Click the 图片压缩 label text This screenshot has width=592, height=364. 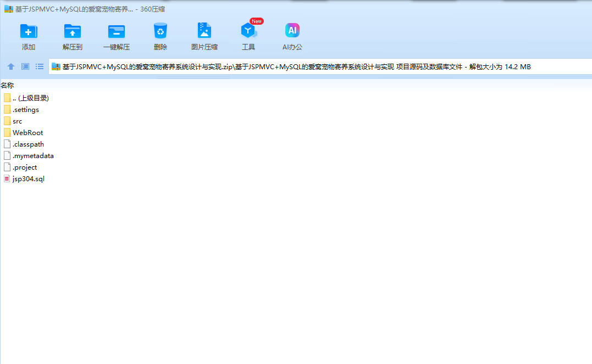pyautogui.click(x=204, y=47)
